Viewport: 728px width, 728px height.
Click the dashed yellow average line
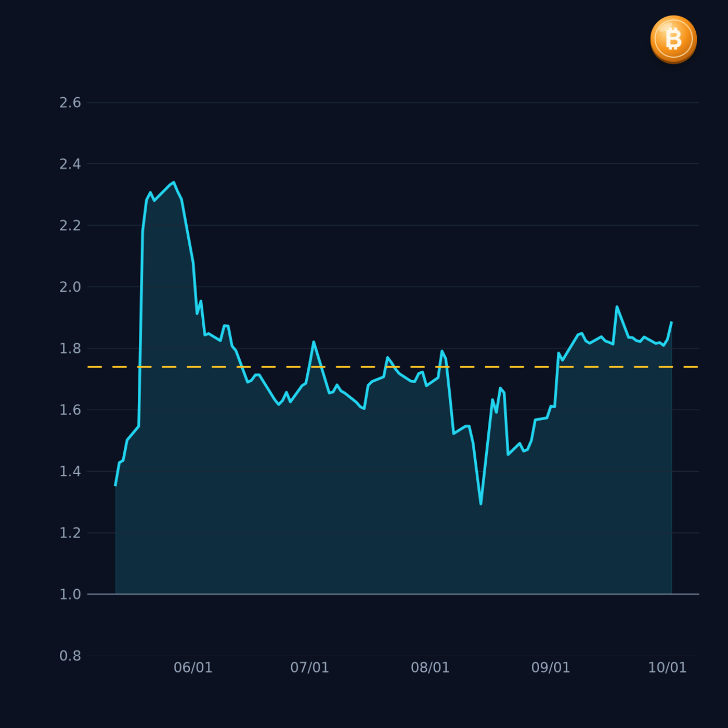[393, 367]
